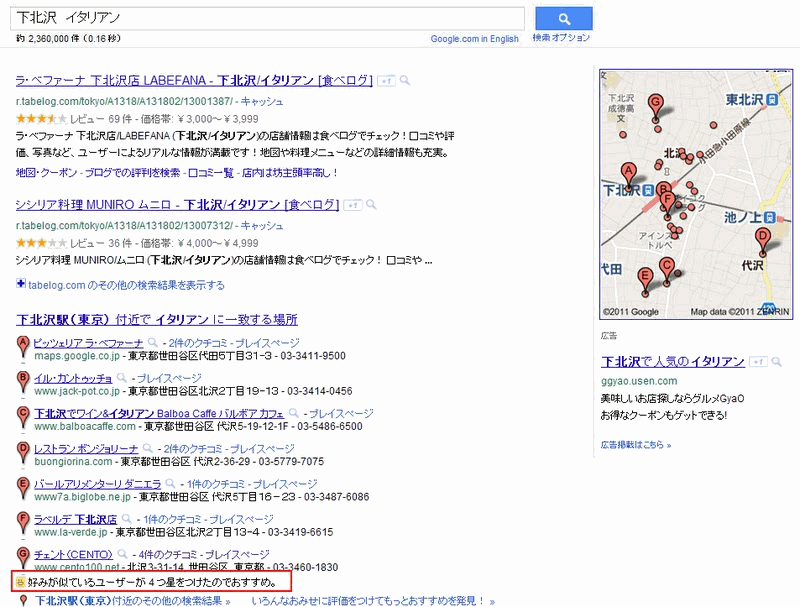
Task: Open 1件のクチコミ for バールアリメンターリ ダニエラ
Action: click(x=214, y=484)
